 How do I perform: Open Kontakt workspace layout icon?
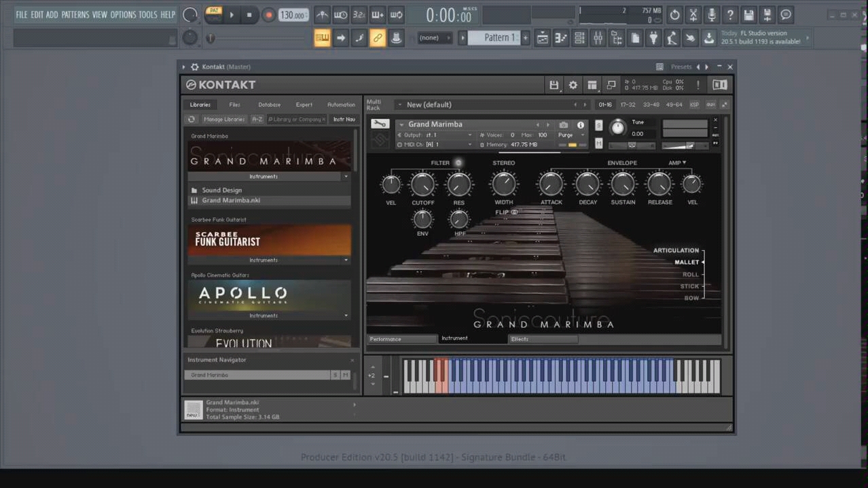tap(592, 85)
